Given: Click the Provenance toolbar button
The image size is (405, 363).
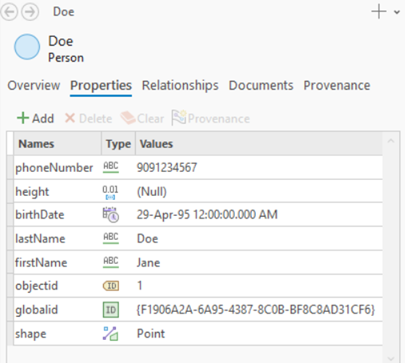Looking at the screenshot, I should (x=211, y=118).
